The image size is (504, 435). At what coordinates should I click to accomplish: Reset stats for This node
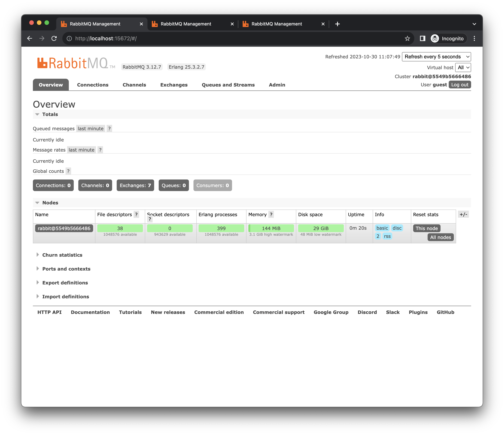click(x=427, y=228)
